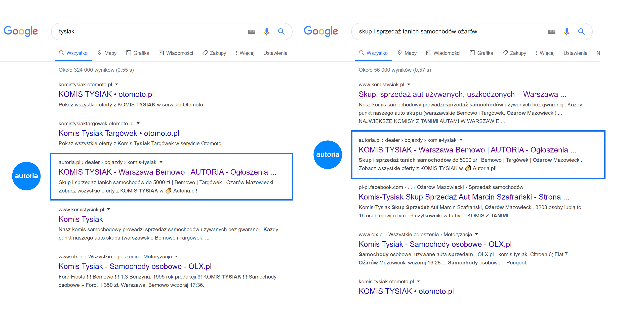Expand the arrow next to komis-tysiak.otomoto.pl breadcrumb

pos(418,281)
